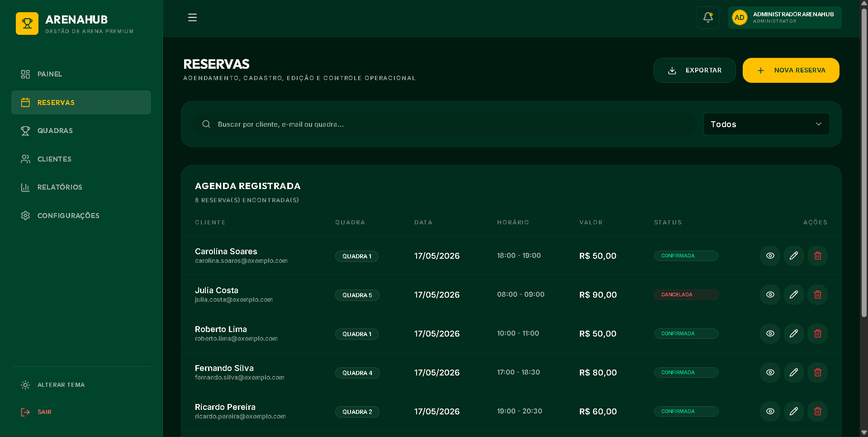Select Reservas in the sidebar

(81, 102)
